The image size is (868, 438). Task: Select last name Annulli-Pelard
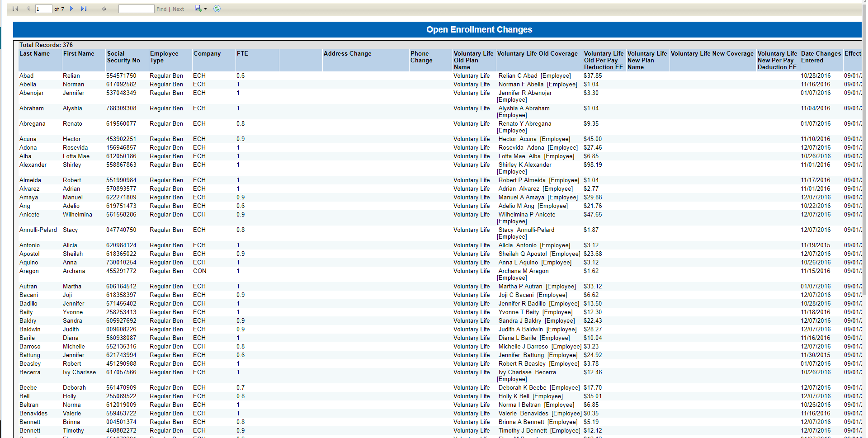[38, 230]
